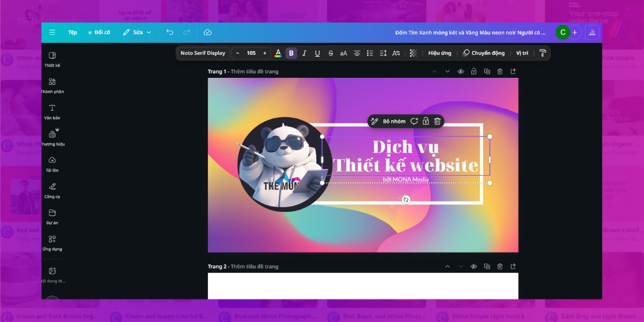The width and height of the screenshot is (644, 322).
Task: Open the Nội dung magic media tab
Action: (x=52, y=275)
